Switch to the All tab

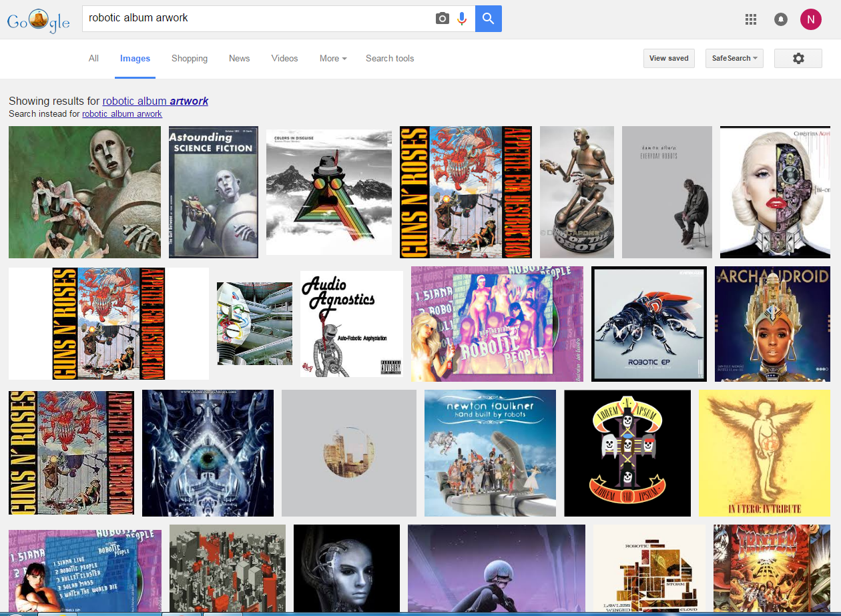coord(93,58)
